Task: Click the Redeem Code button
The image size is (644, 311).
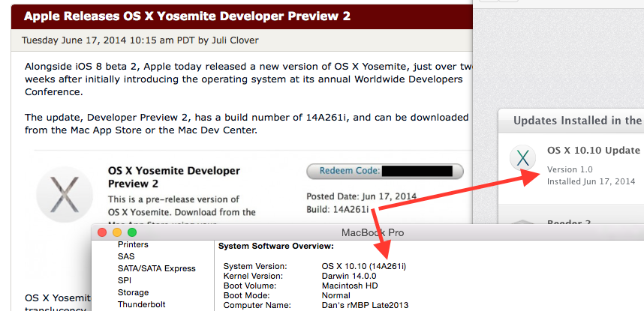Action: [385, 171]
